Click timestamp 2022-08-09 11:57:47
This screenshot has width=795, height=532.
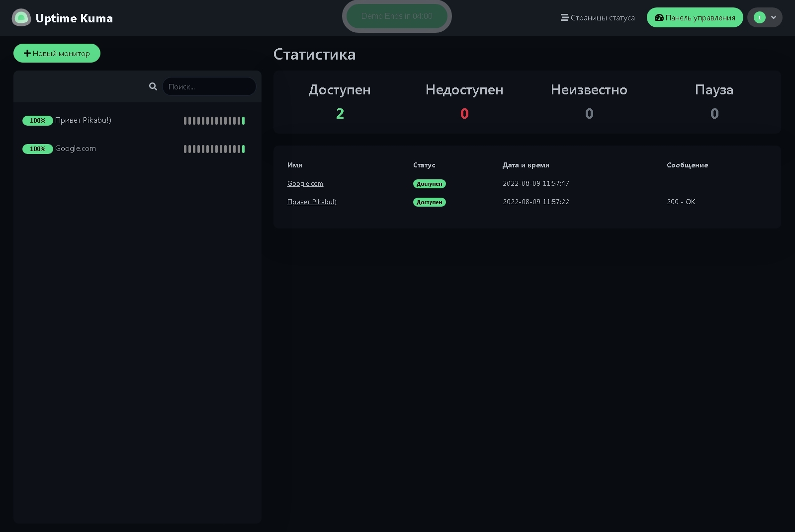(x=536, y=183)
